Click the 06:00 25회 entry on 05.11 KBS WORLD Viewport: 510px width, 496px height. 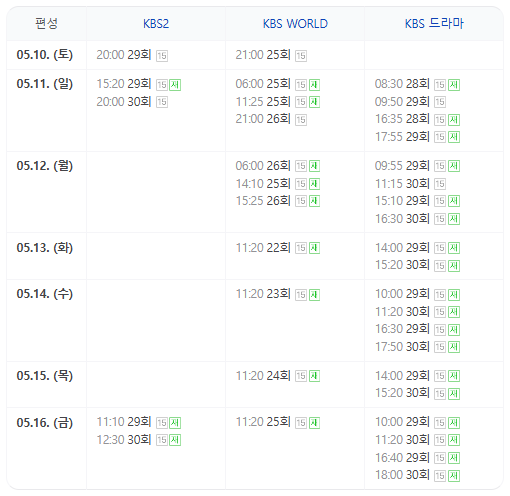[263, 84]
